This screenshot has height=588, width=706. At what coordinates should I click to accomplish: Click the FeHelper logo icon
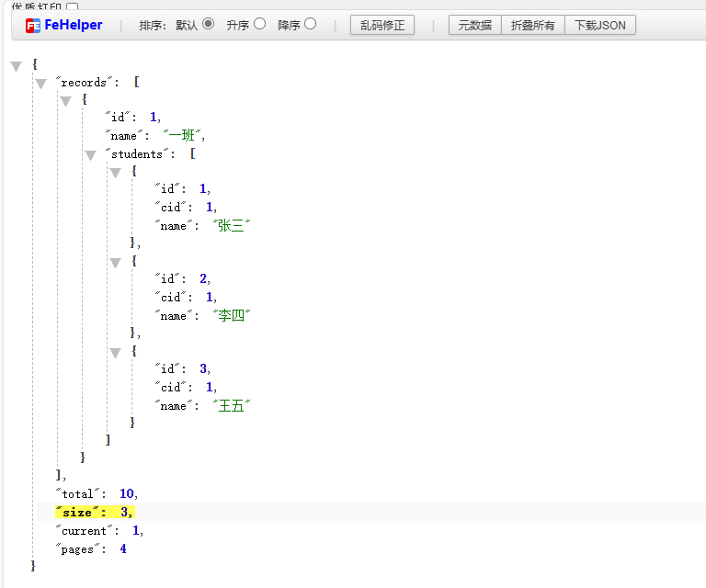point(33,26)
